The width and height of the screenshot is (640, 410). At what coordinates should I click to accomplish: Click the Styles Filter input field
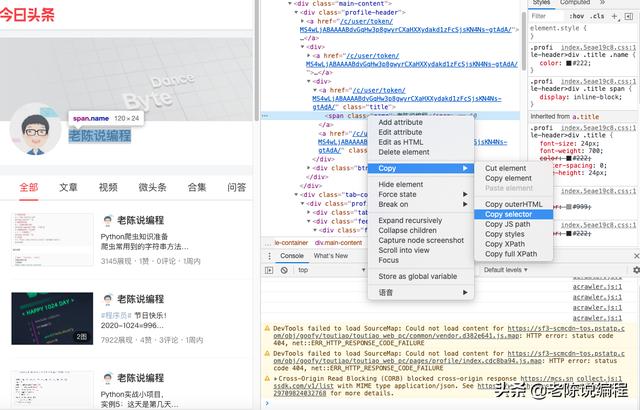pyautogui.click(x=547, y=16)
